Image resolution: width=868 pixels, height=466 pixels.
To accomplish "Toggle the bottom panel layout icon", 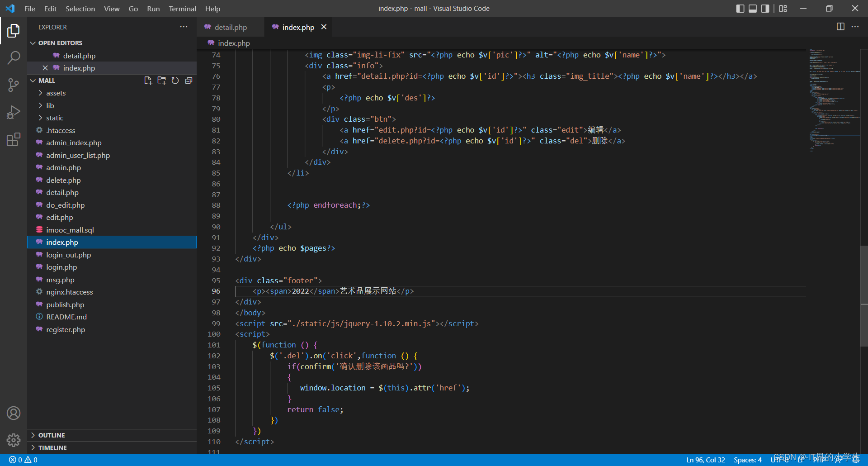I will click(x=753, y=9).
